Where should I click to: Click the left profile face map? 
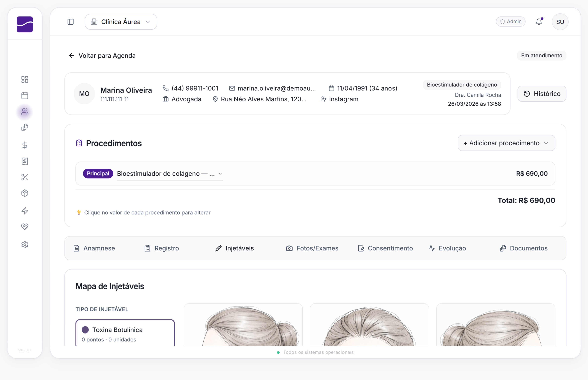[x=243, y=325]
